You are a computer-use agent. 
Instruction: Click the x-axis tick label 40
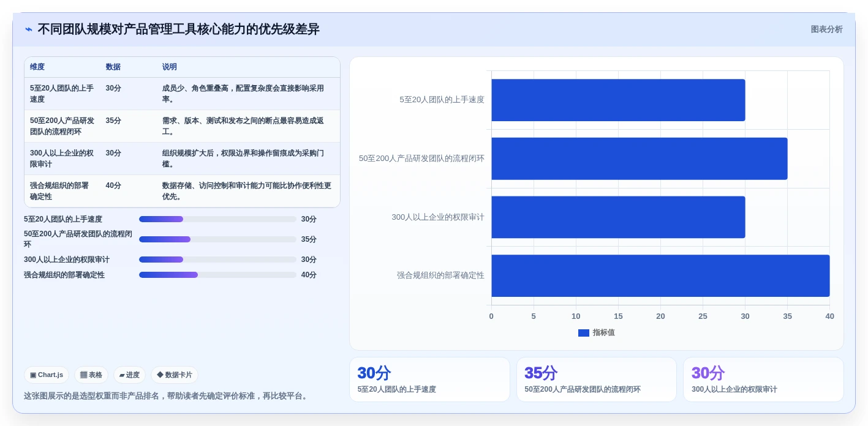829,316
